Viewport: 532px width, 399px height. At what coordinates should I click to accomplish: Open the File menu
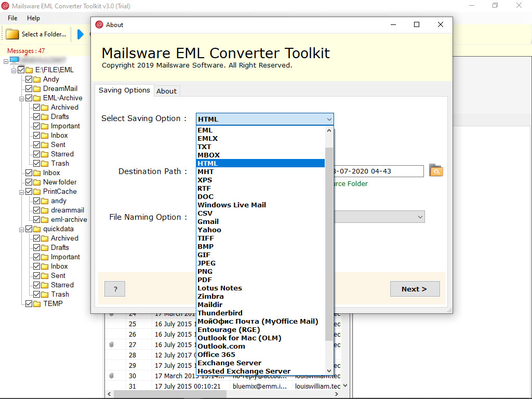[x=12, y=18]
